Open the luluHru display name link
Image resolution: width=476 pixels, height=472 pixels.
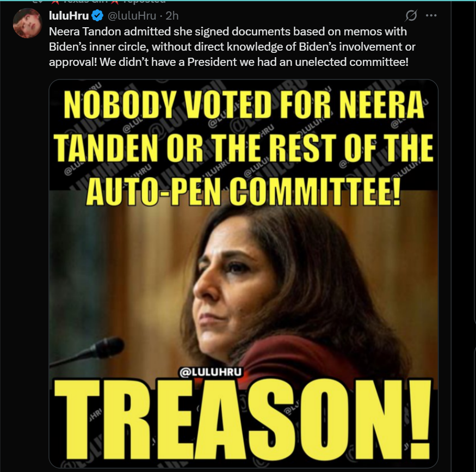click(69, 15)
